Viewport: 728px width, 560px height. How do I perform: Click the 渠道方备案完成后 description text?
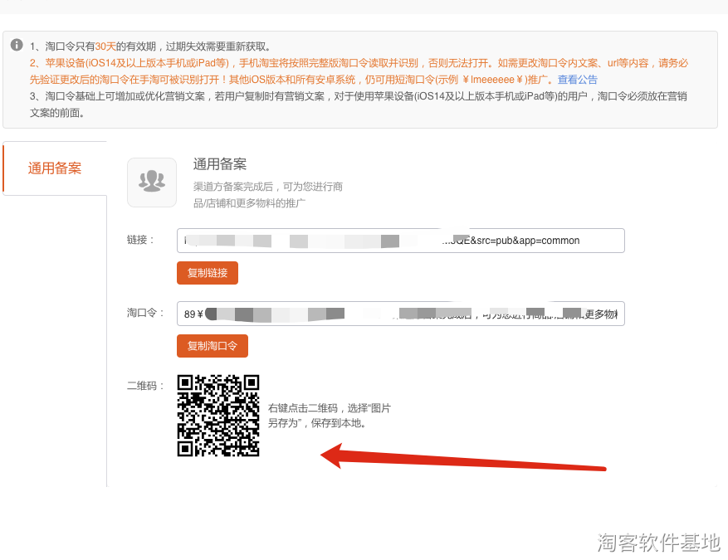268,195
